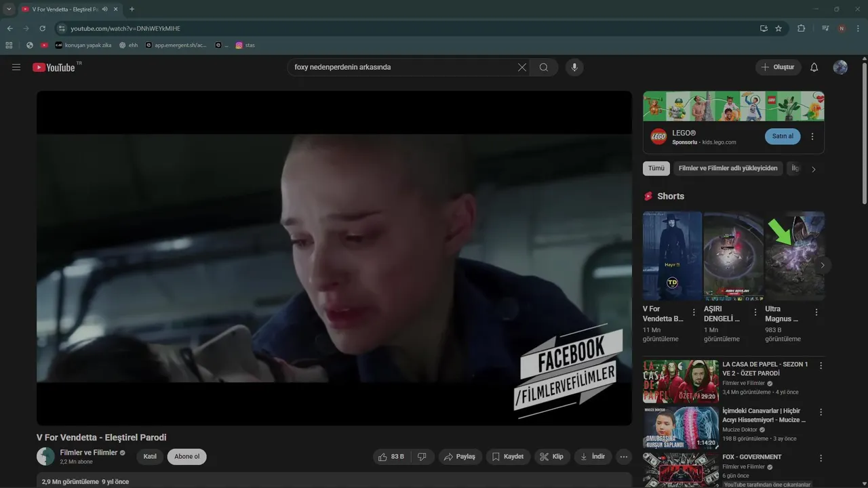Open FOX - GOVERNMENT video title
Screen dimensions: 868x488
coord(752,457)
